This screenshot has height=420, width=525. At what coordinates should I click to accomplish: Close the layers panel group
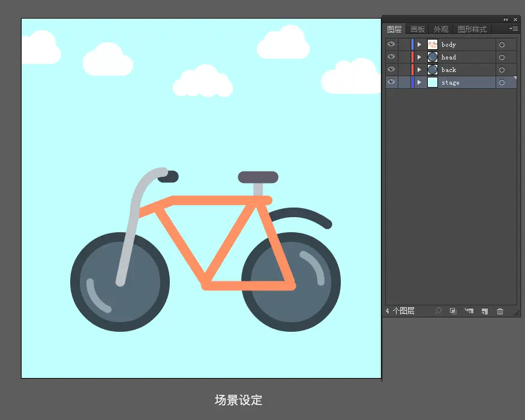515,19
